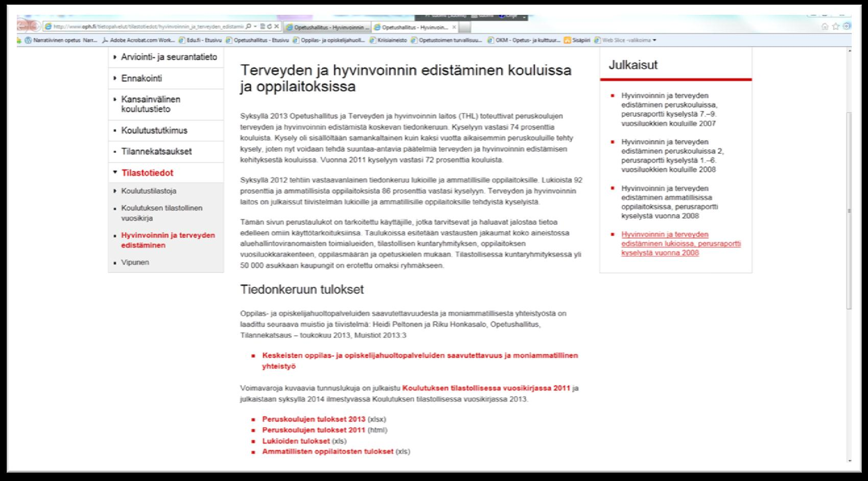868x481 pixels.
Task: Open the browser home icon
Action: [x=825, y=26]
